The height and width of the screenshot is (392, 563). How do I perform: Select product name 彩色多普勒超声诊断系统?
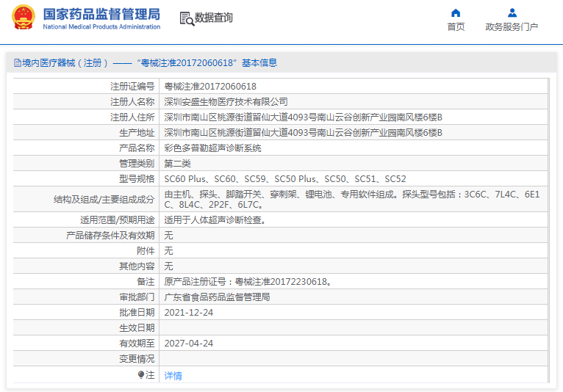[212, 148]
